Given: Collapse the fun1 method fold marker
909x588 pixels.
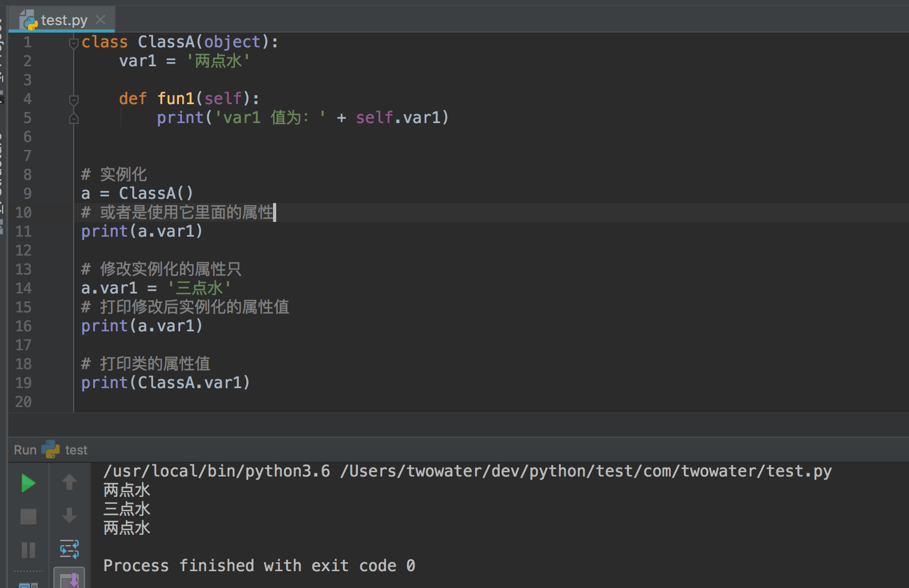Looking at the screenshot, I should pyautogui.click(x=74, y=99).
